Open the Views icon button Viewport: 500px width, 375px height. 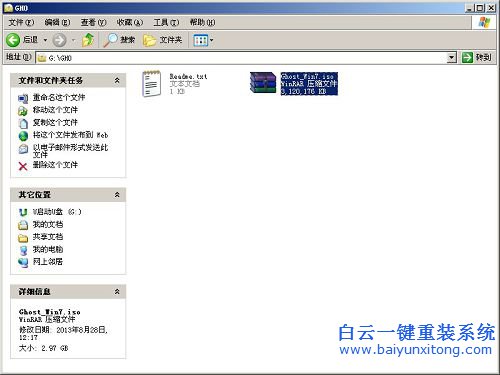[x=201, y=40]
